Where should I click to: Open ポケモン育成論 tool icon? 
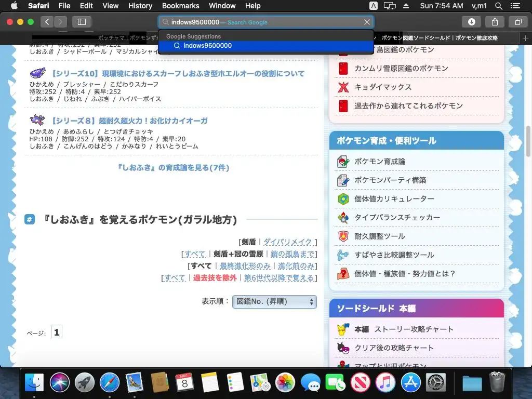(343, 162)
